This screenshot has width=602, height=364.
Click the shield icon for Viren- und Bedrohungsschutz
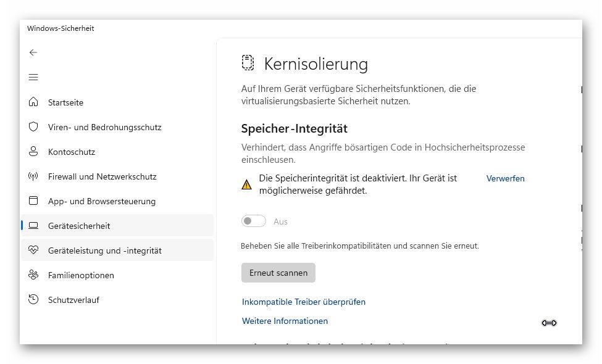33,127
